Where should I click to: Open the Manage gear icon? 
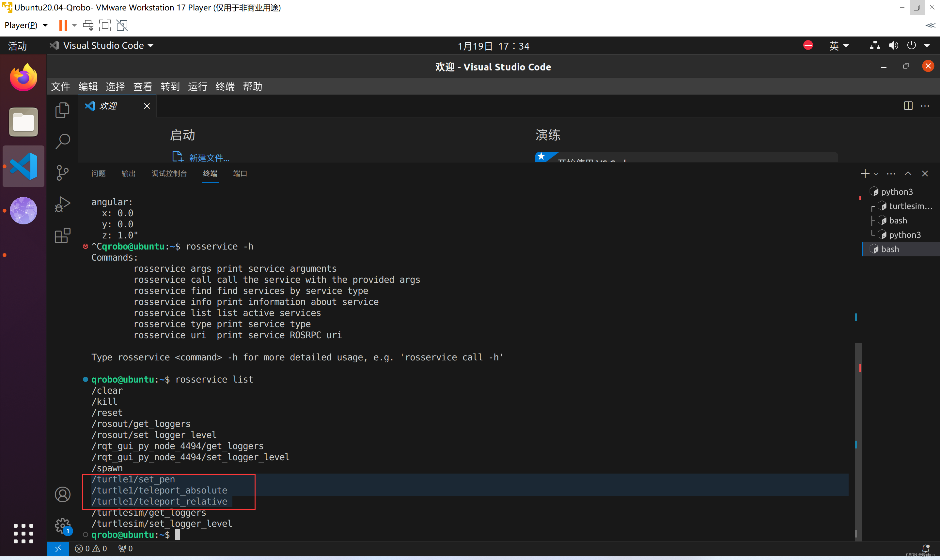(x=63, y=525)
